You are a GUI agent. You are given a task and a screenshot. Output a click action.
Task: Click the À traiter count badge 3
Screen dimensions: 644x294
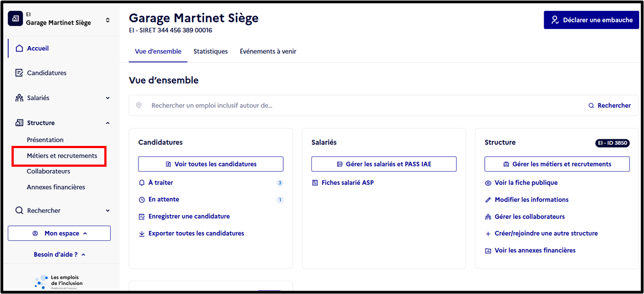click(x=279, y=183)
